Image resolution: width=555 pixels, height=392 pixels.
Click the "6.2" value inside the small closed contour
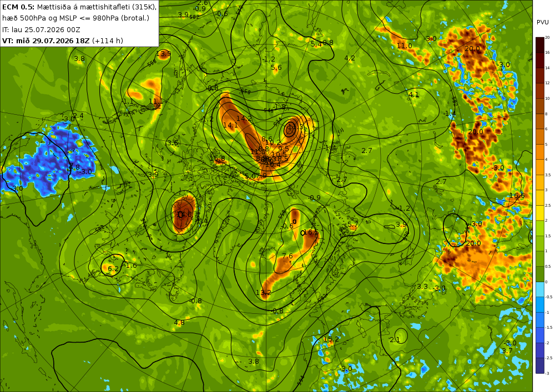click(x=113, y=269)
